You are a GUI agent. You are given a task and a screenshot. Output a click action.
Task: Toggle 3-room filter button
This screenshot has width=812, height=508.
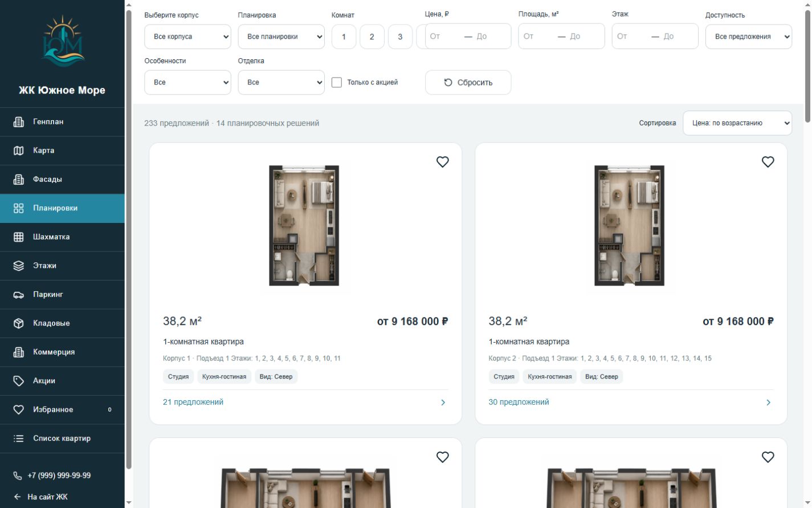tap(400, 36)
